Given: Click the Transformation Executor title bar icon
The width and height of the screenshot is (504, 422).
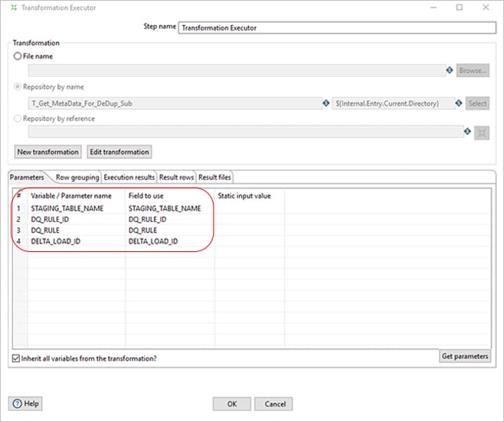Looking at the screenshot, I should (x=14, y=8).
